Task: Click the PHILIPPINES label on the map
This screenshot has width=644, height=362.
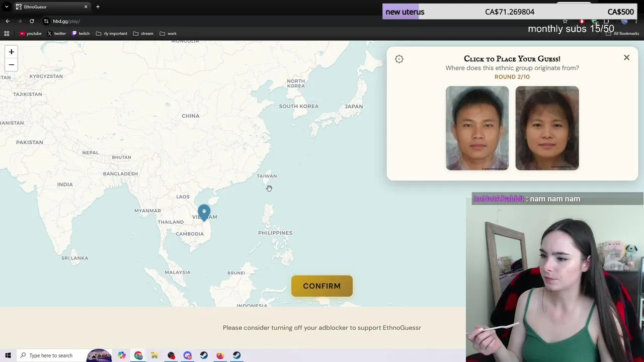Action: pyautogui.click(x=275, y=233)
